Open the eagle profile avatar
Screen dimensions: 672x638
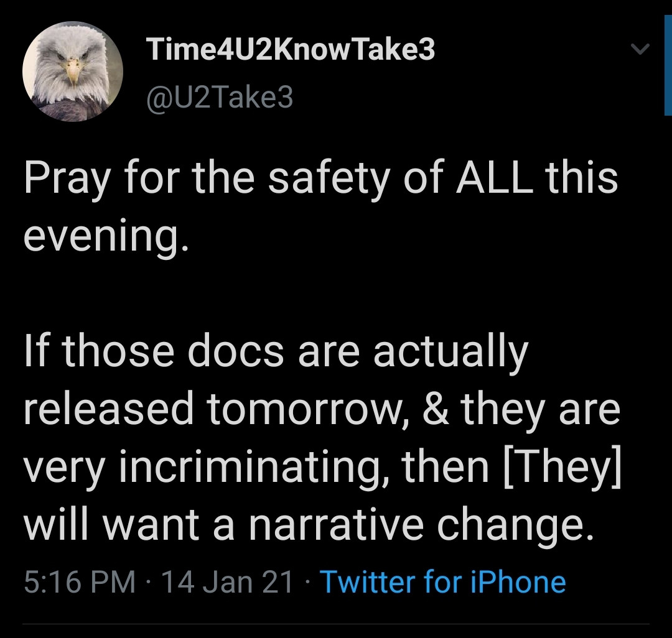(73, 73)
